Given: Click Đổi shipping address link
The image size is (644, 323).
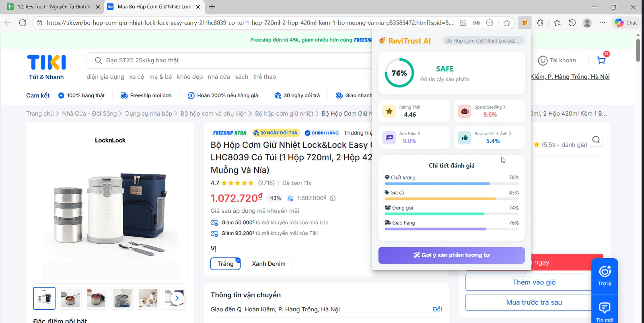Looking at the screenshot, I should pos(437,309).
